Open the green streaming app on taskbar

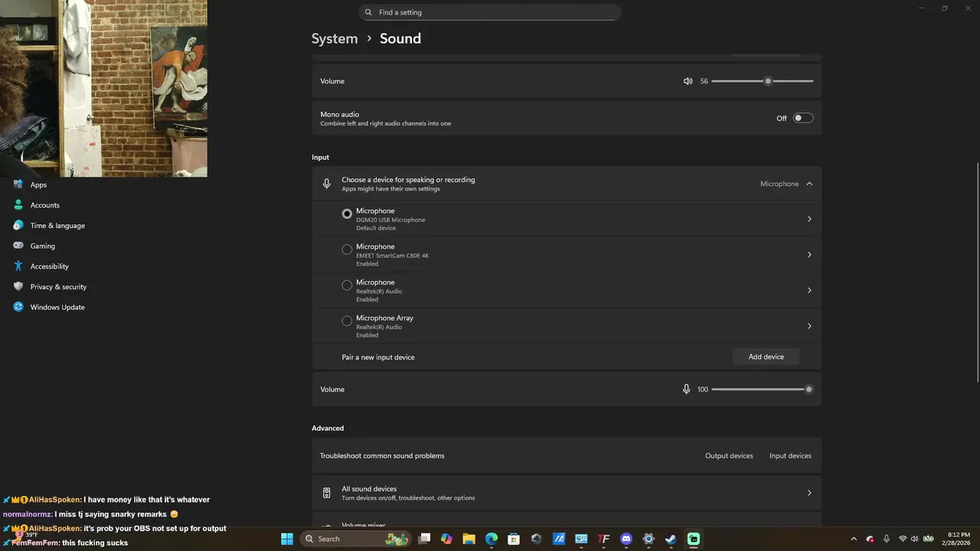click(x=694, y=539)
